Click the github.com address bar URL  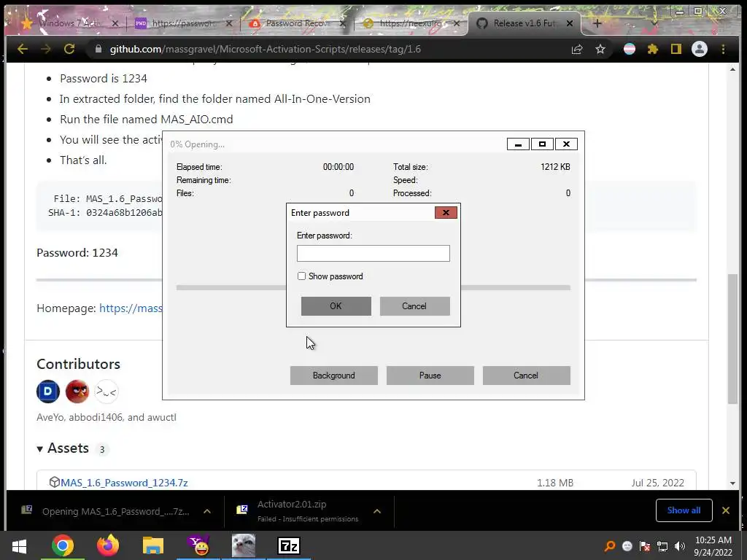click(266, 49)
